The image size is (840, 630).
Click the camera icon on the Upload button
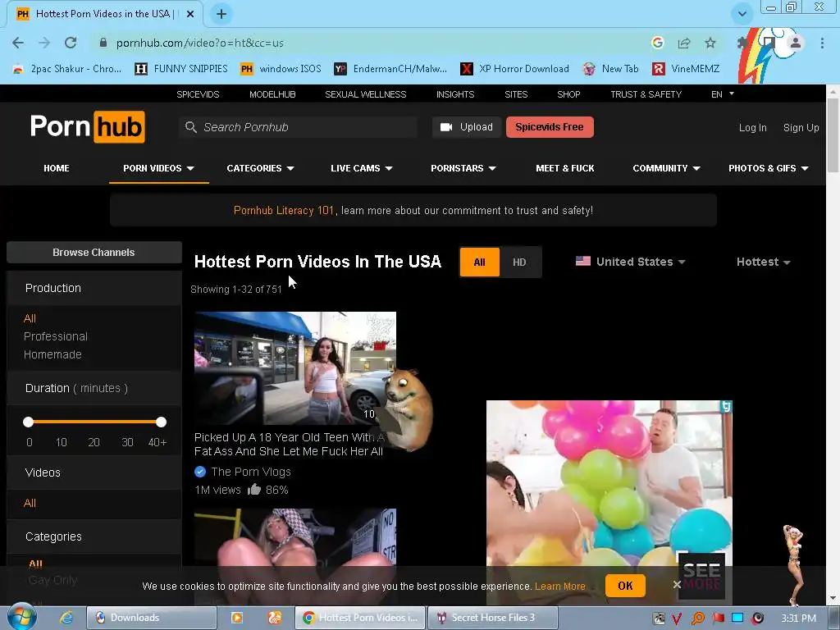coord(445,127)
